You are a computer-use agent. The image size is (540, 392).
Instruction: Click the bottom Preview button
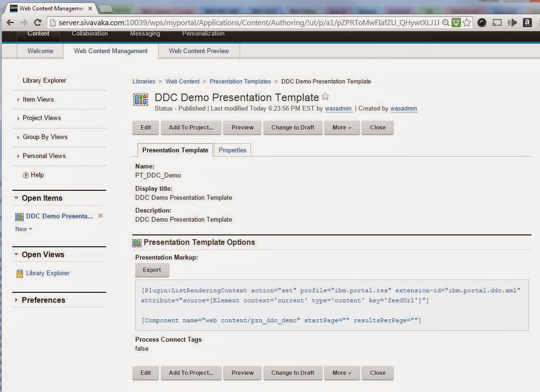pyautogui.click(x=242, y=373)
